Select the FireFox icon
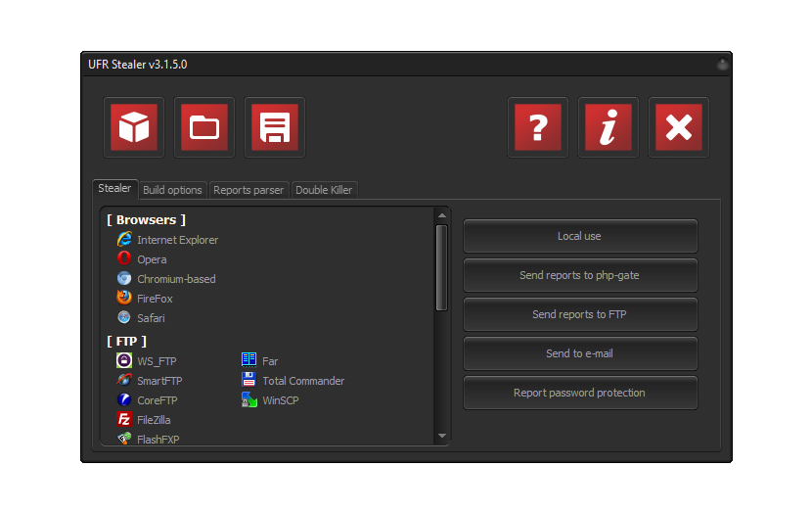The width and height of the screenshot is (812, 513). pyautogui.click(x=124, y=298)
